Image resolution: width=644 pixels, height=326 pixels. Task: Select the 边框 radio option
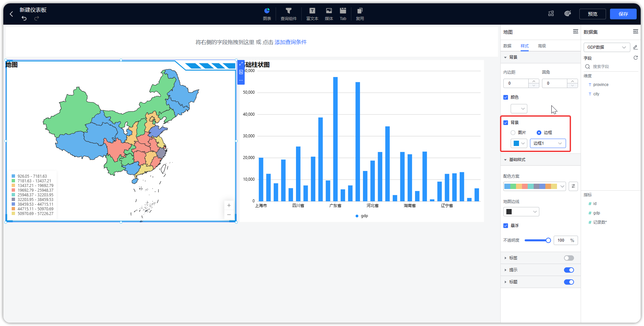point(539,133)
